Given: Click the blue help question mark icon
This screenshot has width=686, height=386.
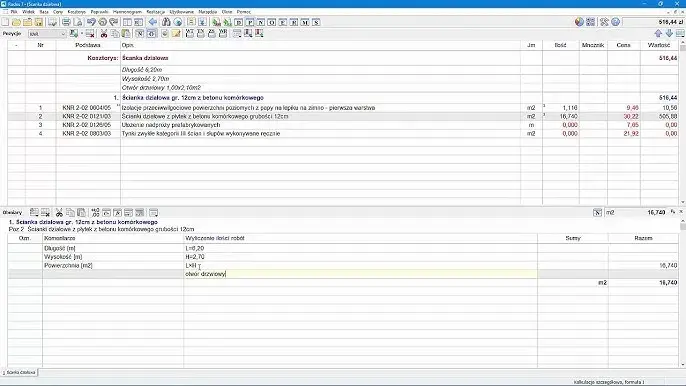Looking at the screenshot, I should [616, 22].
